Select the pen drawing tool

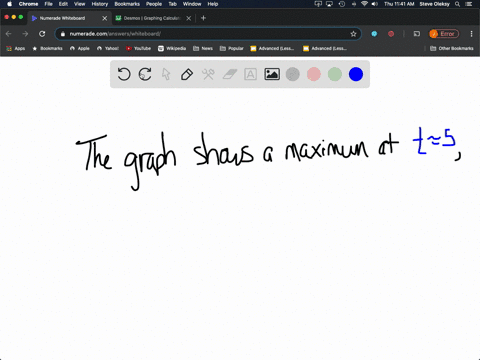187,74
